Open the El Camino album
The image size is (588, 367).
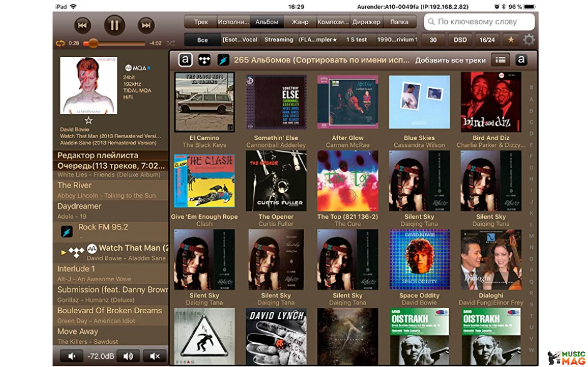[205, 101]
